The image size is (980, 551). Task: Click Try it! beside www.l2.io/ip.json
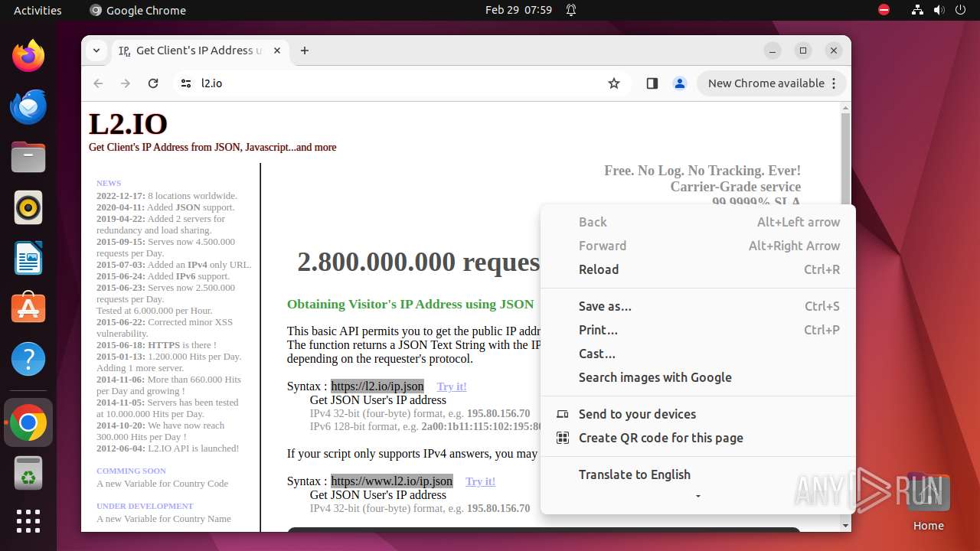(x=481, y=481)
